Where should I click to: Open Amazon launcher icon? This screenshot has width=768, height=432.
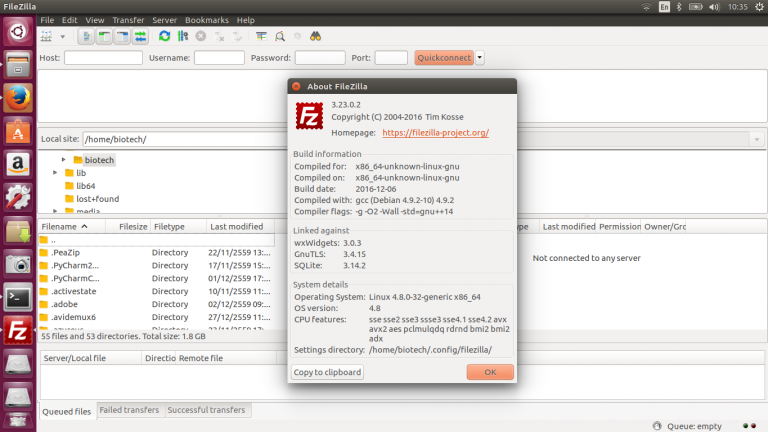point(18,165)
